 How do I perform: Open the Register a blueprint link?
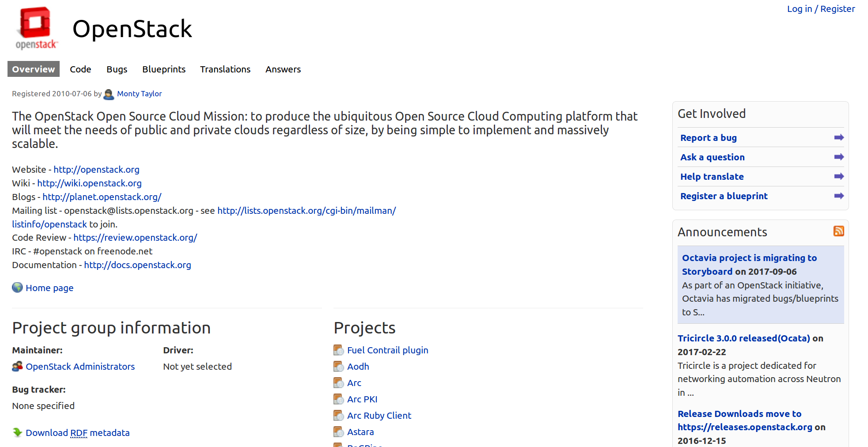point(724,196)
